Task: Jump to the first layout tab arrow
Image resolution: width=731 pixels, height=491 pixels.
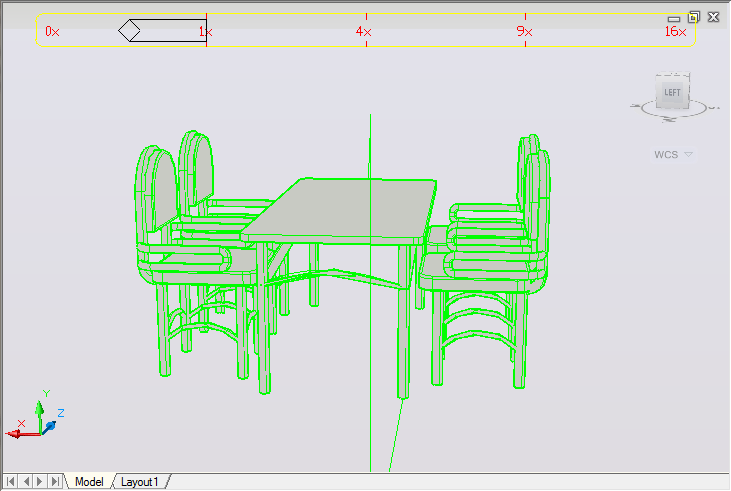Action: 10,481
